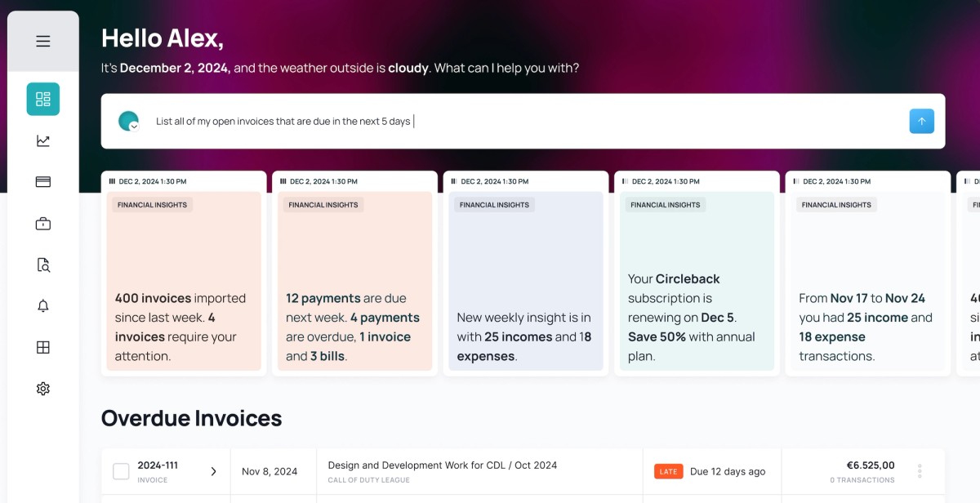
Task: Expand invoice 2024-111 details with its chevron
Action: 213,471
